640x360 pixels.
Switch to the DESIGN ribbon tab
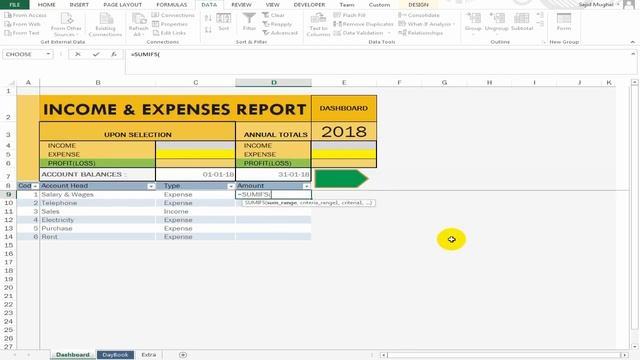point(418,4)
